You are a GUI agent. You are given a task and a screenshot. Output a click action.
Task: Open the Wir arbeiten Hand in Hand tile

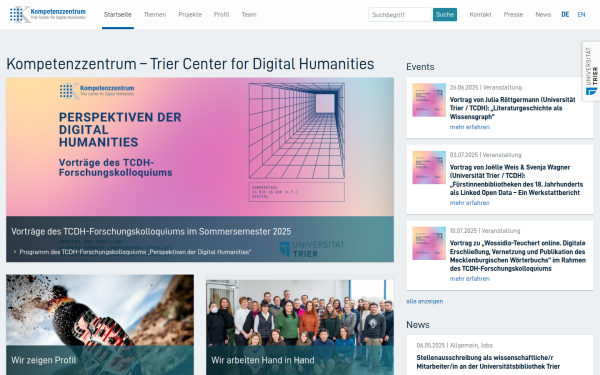pyautogui.click(x=300, y=325)
